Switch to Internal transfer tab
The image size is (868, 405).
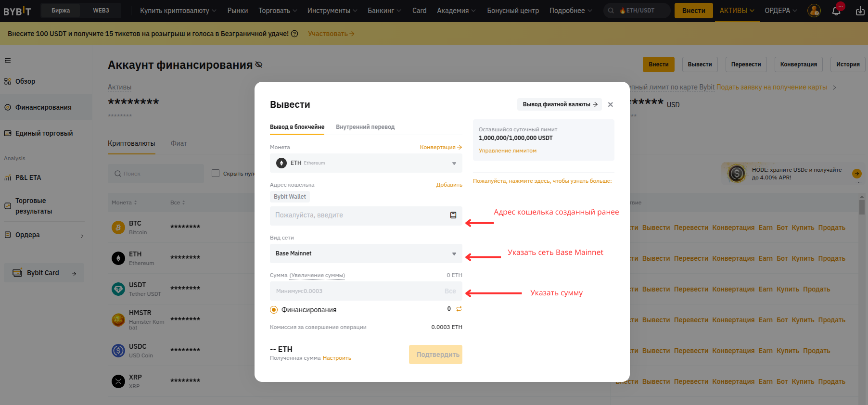(365, 127)
